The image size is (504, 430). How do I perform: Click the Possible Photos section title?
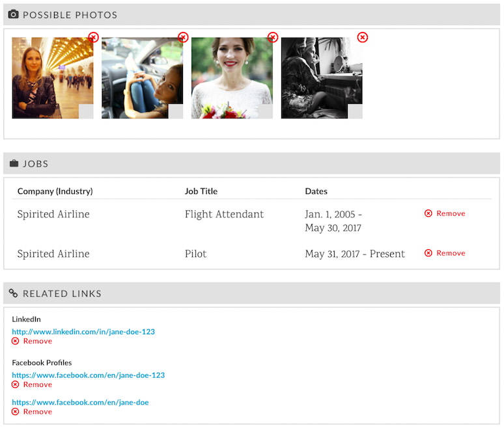(70, 15)
